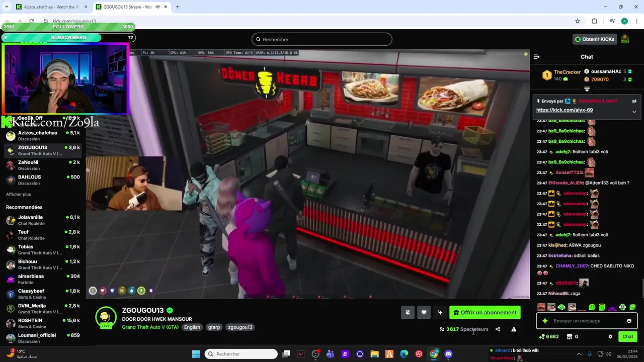Open the https://kick.com/alyx-69 link
The width and height of the screenshot is (644, 362).
click(564, 110)
